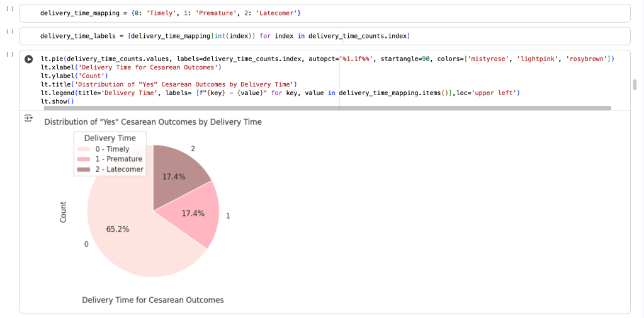Click the lt.show() line in code
Image resolution: width=644 pixels, height=318 pixels.
[57, 101]
